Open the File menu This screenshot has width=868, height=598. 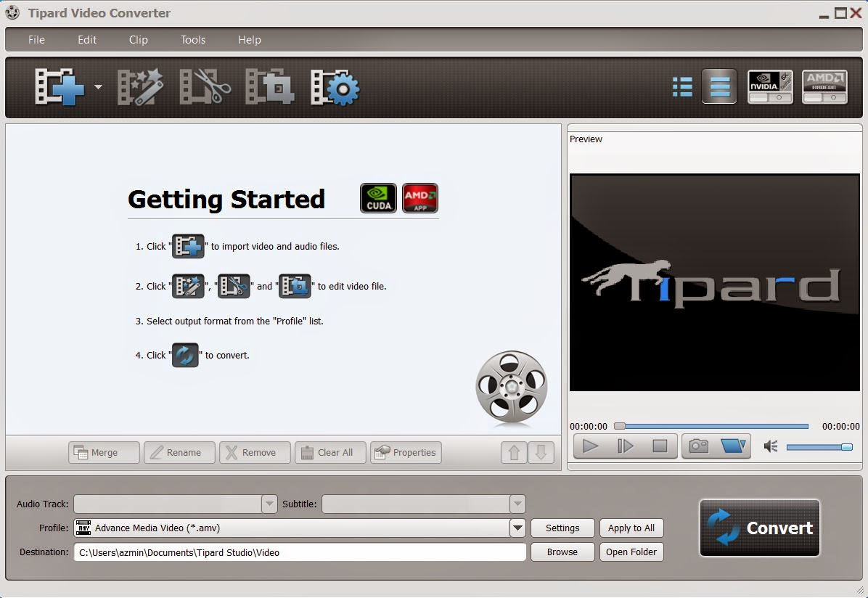coord(36,40)
